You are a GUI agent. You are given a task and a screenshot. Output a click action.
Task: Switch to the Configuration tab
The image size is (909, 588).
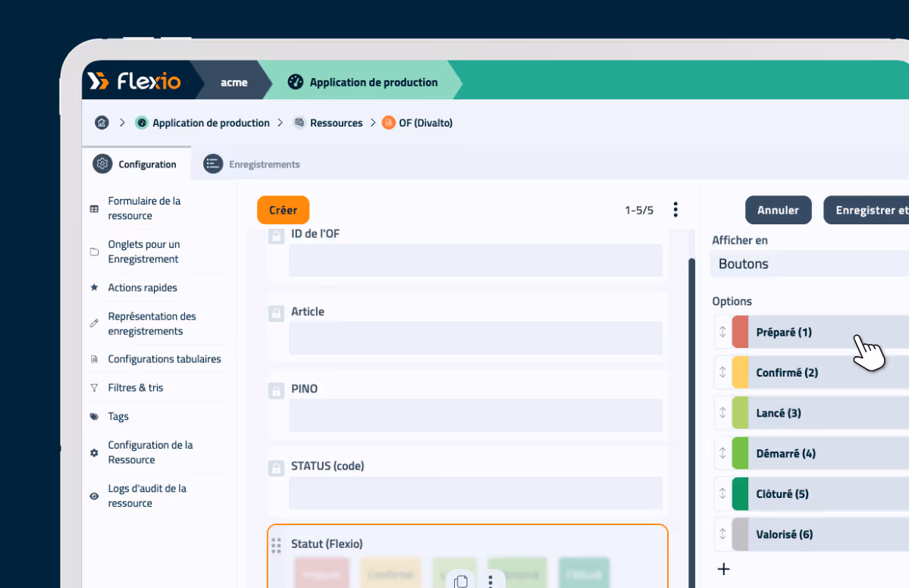point(136,164)
